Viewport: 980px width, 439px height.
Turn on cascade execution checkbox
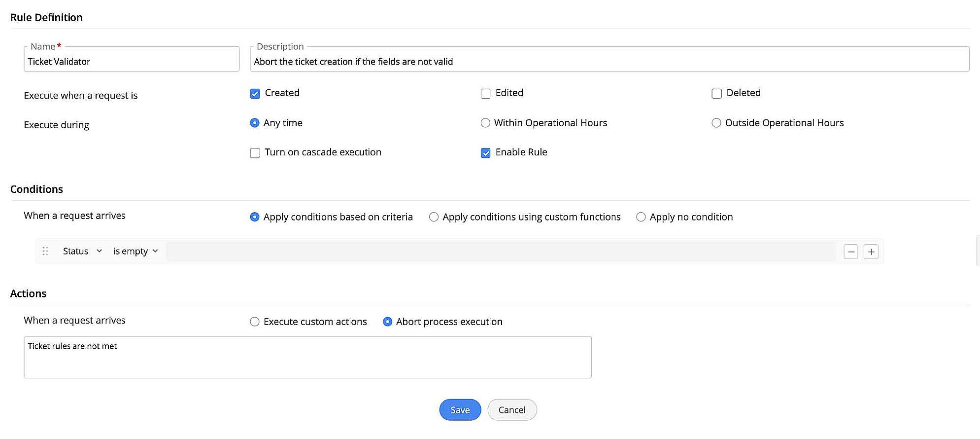(x=255, y=153)
